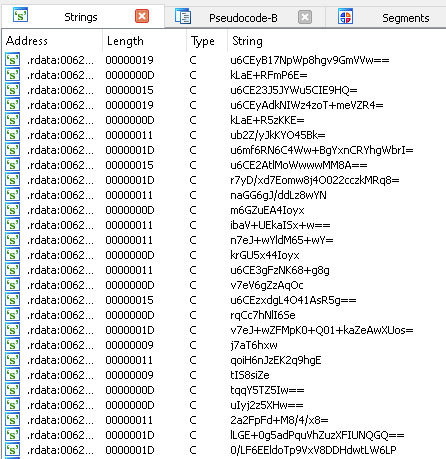Viewport: 446px width, 459px height.
Task: Click the Pseudocode-B tab icon
Action: (183, 16)
